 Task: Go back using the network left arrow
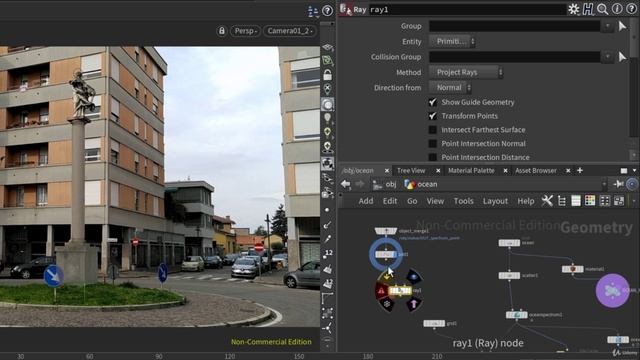pos(346,184)
